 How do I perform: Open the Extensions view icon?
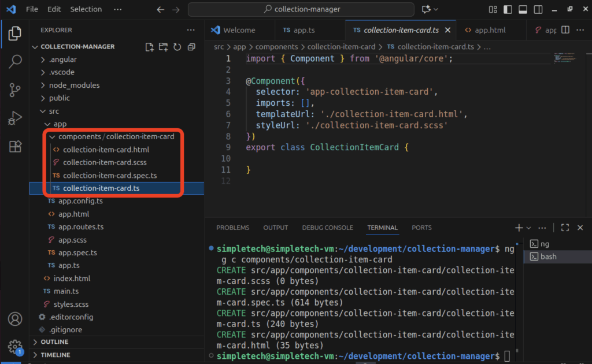(x=16, y=147)
